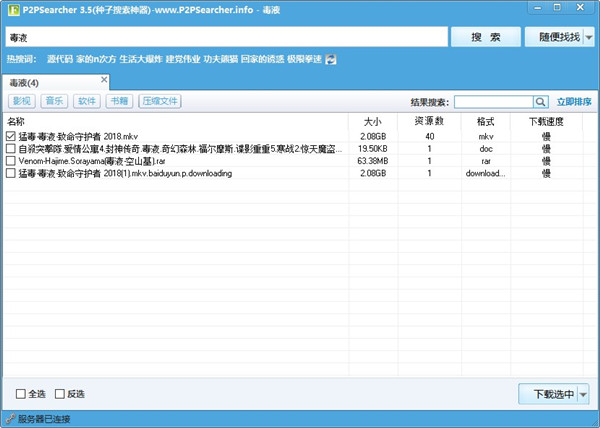This screenshot has height=428, width=600.
Task: Filter results by 软件
Action: point(87,101)
